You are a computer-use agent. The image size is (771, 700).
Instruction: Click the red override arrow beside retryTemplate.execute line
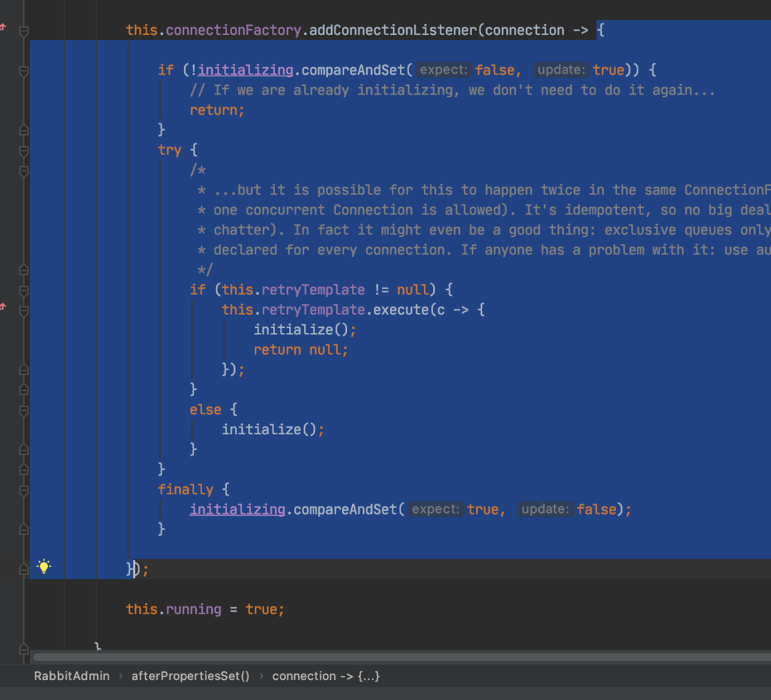click(3, 306)
